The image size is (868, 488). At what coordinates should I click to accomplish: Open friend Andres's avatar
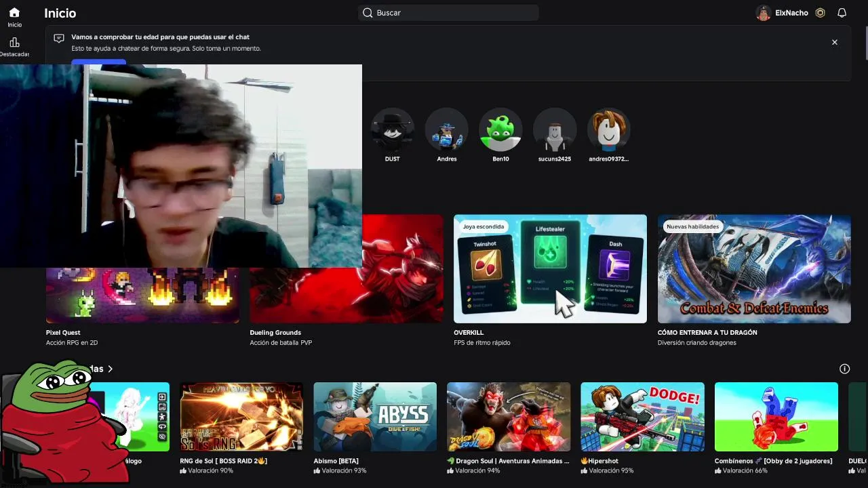[446, 129]
